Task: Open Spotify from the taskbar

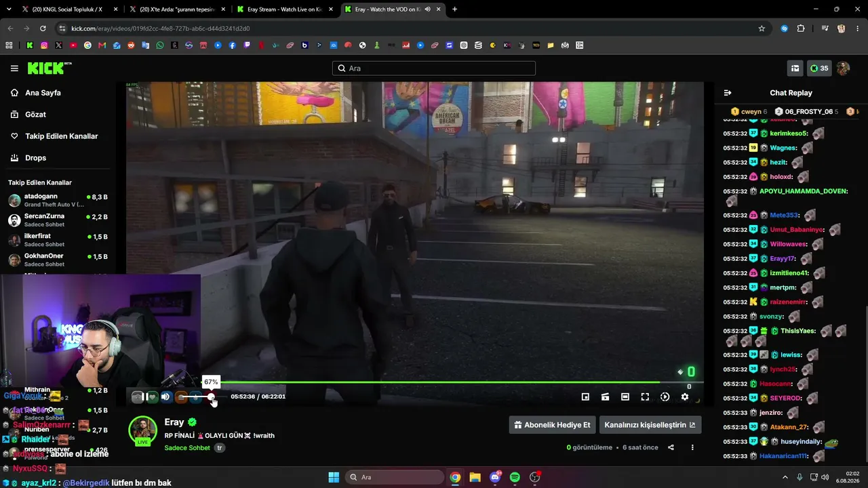Action: pyautogui.click(x=515, y=477)
